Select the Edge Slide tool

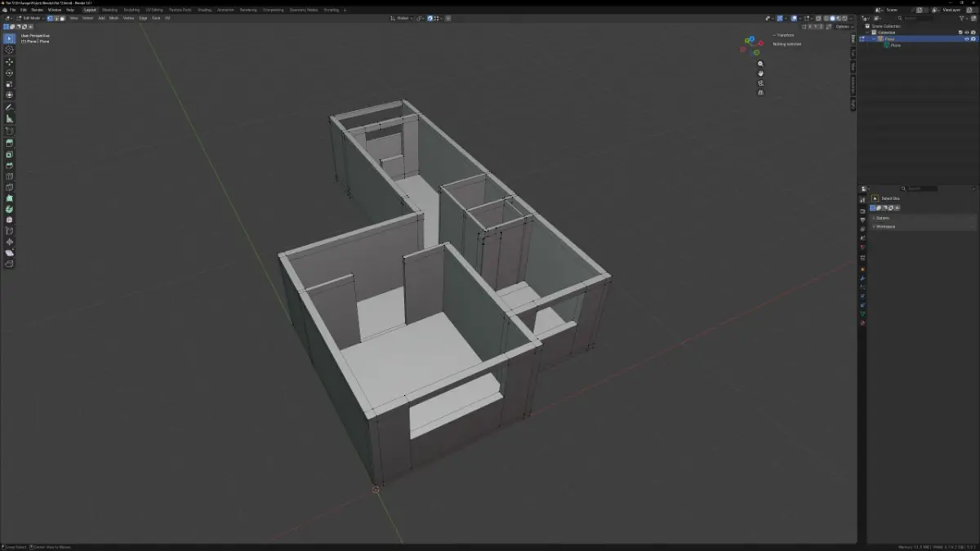coord(10,231)
